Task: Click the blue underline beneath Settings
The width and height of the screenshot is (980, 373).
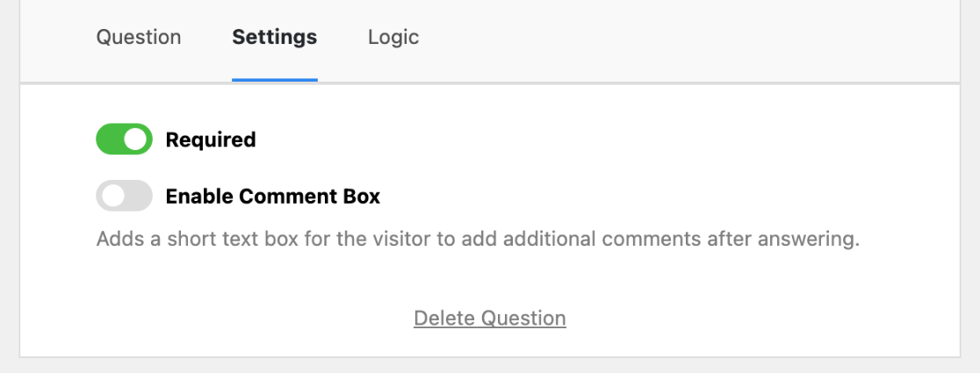Action: click(274, 80)
